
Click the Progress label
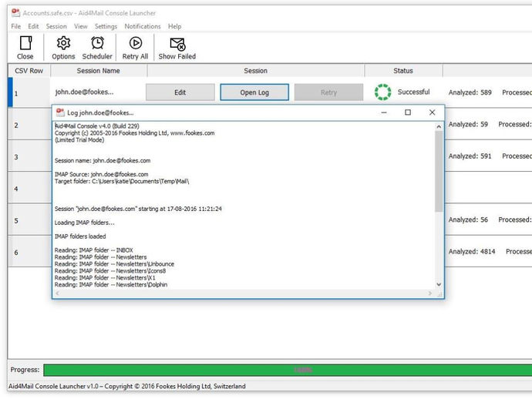pyautogui.click(x=25, y=370)
